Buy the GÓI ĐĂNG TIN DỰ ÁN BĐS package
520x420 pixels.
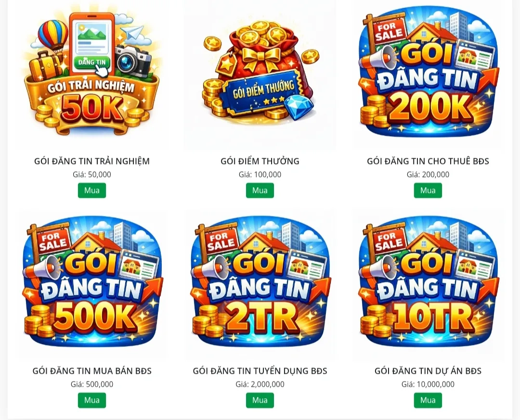pos(428,400)
